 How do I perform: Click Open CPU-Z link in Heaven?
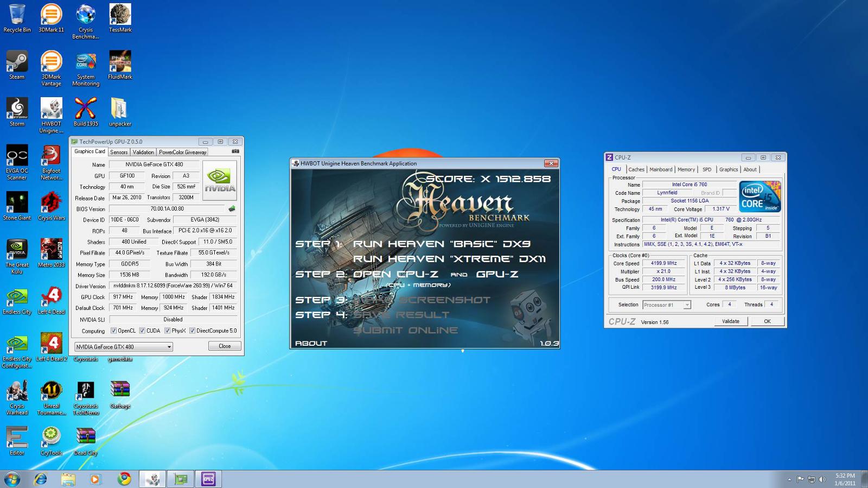395,274
